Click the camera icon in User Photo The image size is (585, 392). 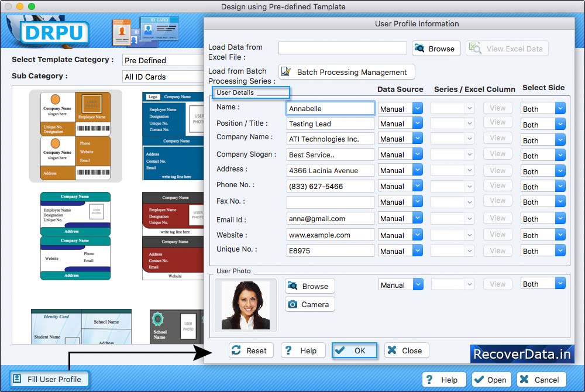pyautogui.click(x=293, y=304)
